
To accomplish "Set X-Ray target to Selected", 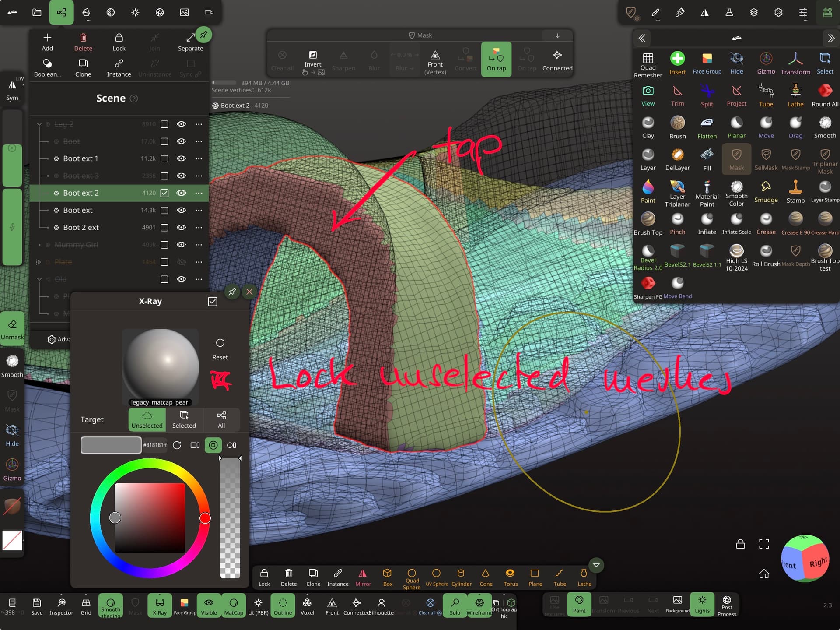I will [x=184, y=419].
